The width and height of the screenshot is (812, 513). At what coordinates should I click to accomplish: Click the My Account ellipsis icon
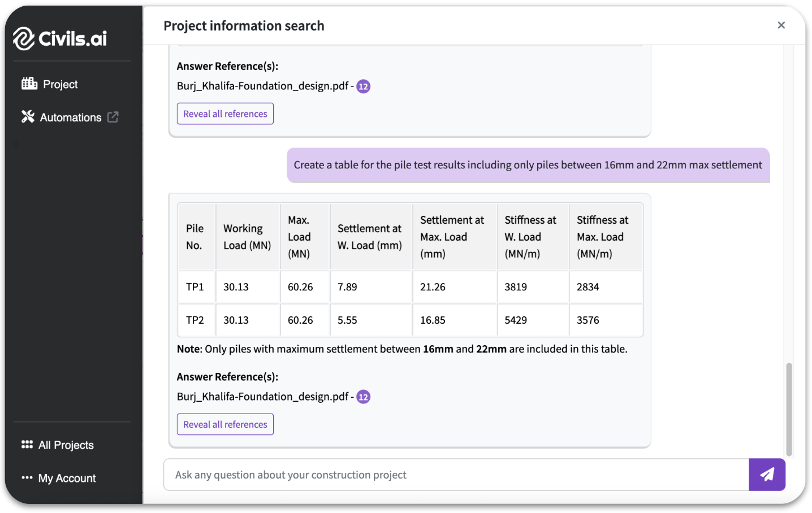coord(27,478)
